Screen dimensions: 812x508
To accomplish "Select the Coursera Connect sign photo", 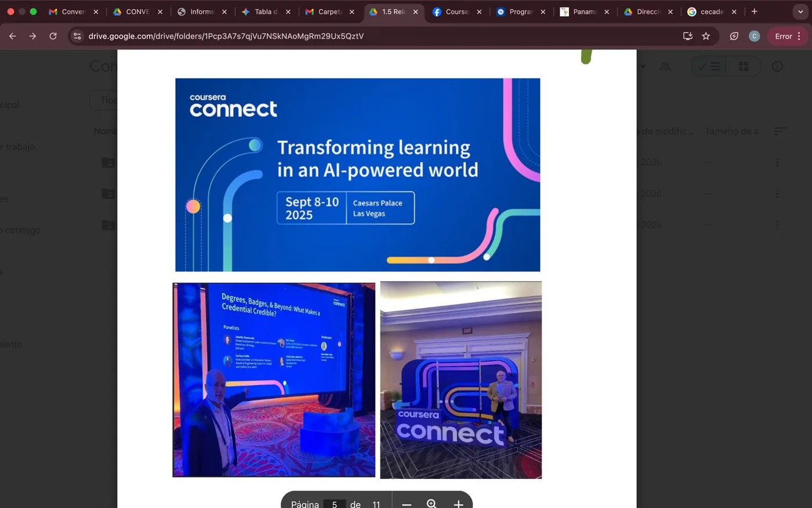I will click(x=461, y=380).
